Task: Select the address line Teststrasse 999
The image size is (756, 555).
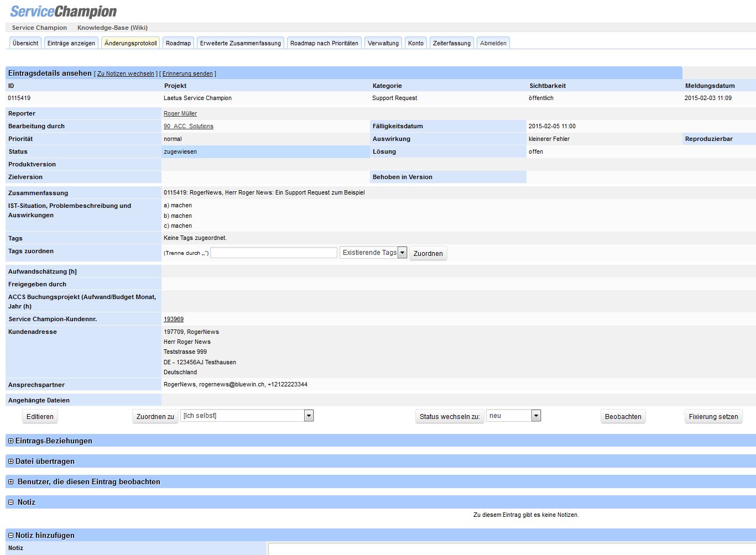Action: click(x=185, y=352)
